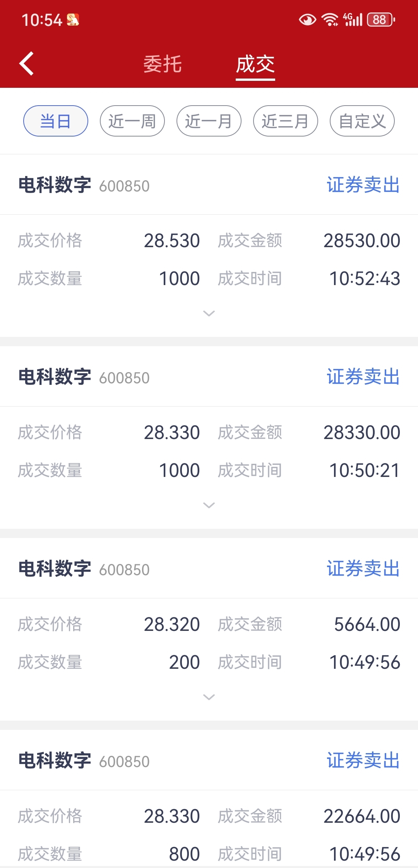Viewport: 418px width, 868px height.
Task: Choose the 近一周 filter option
Action: point(132,121)
